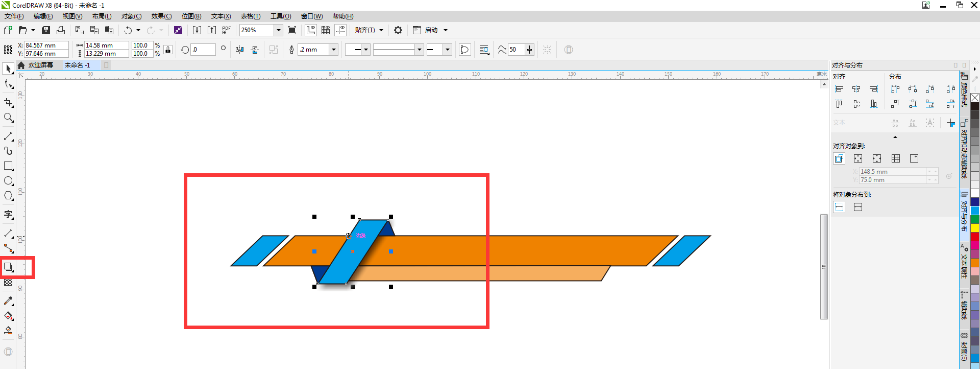The image size is (980, 369).
Task: Expand the outline width .2 mm dropdown
Action: point(333,50)
